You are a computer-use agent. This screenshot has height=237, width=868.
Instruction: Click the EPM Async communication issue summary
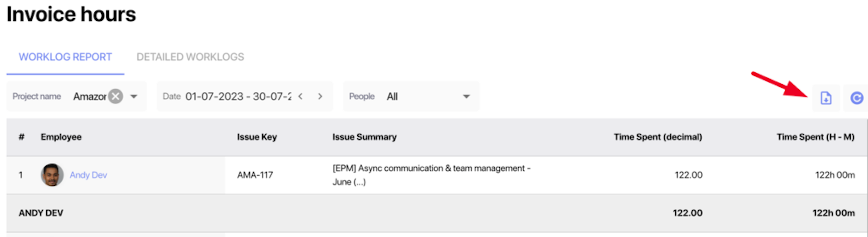tap(431, 175)
